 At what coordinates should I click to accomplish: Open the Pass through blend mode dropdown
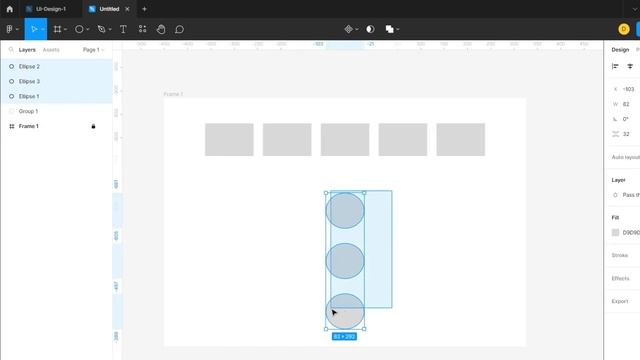(631, 195)
